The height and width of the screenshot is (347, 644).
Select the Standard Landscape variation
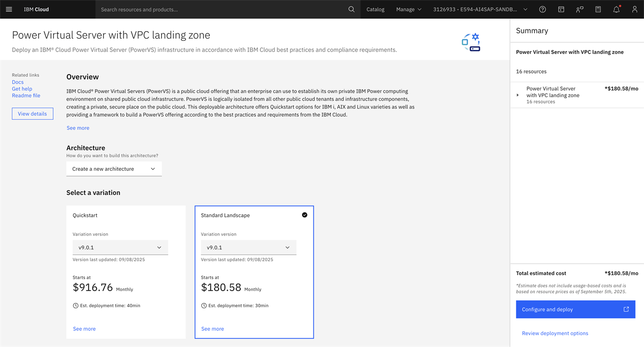click(x=254, y=215)
